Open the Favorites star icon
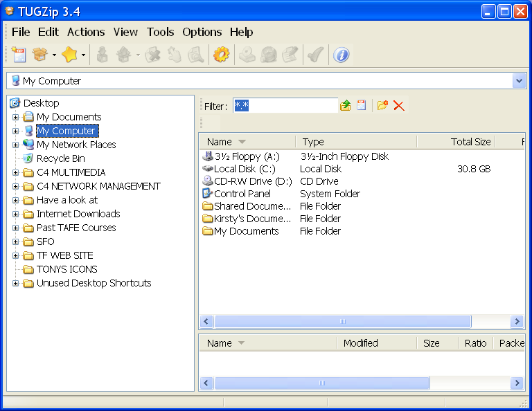532x411 pixels. (x=69, y=54)
